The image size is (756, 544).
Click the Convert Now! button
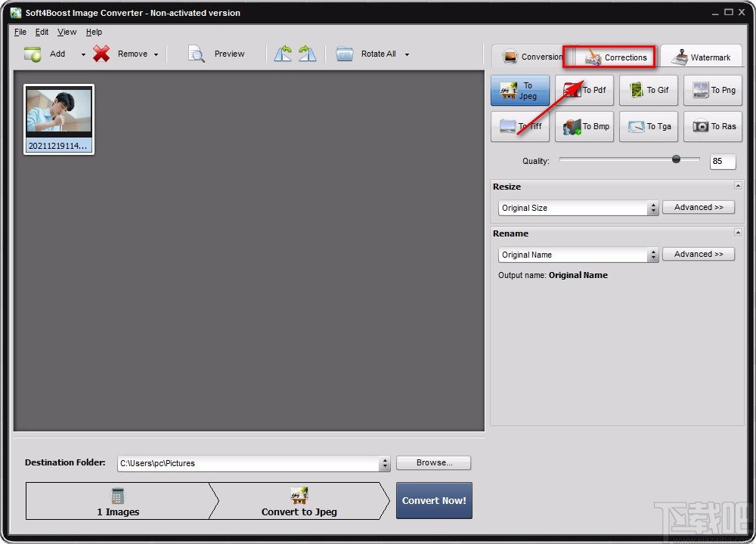434,501
